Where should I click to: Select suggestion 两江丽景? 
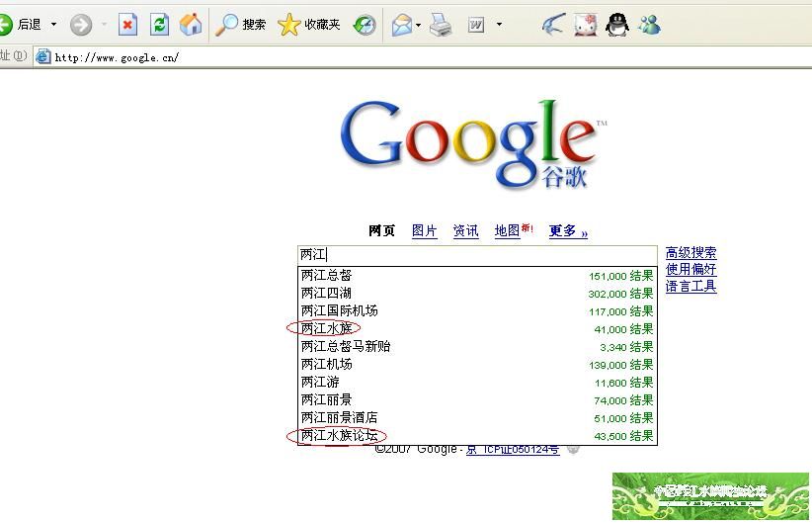tap(477, 400)
